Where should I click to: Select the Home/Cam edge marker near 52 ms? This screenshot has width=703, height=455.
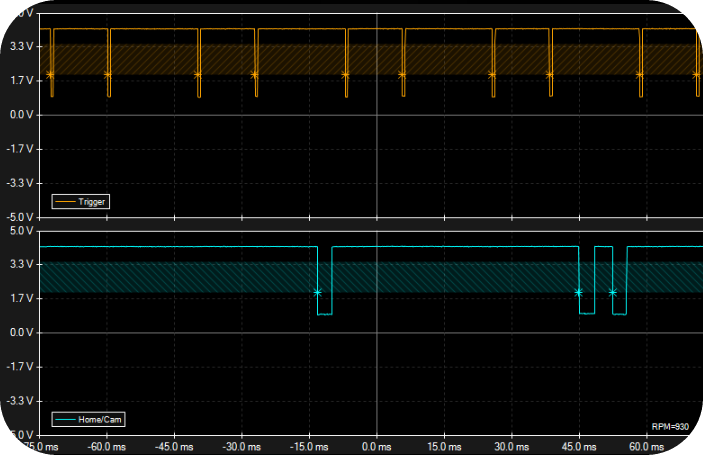[613, 293]
